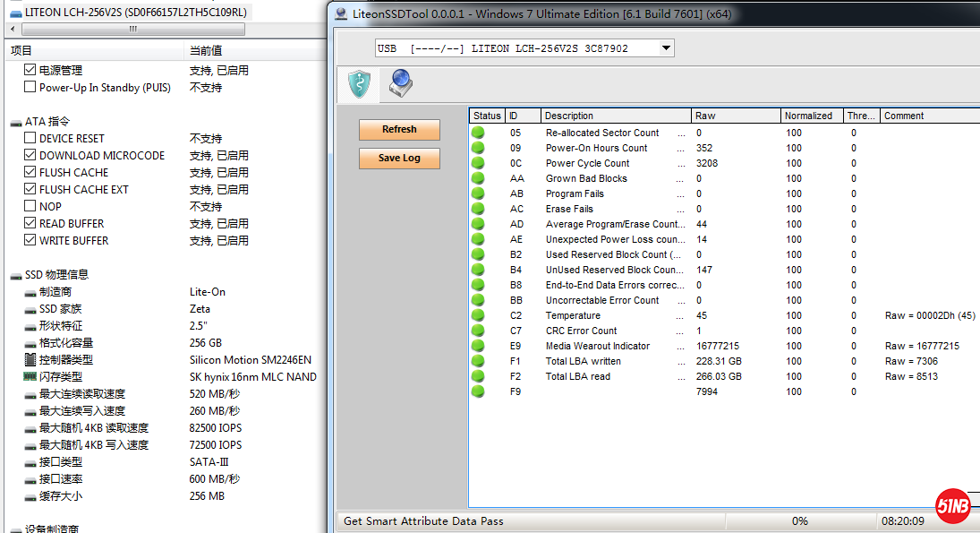Click green status dot for Temperature

[478, 315]
